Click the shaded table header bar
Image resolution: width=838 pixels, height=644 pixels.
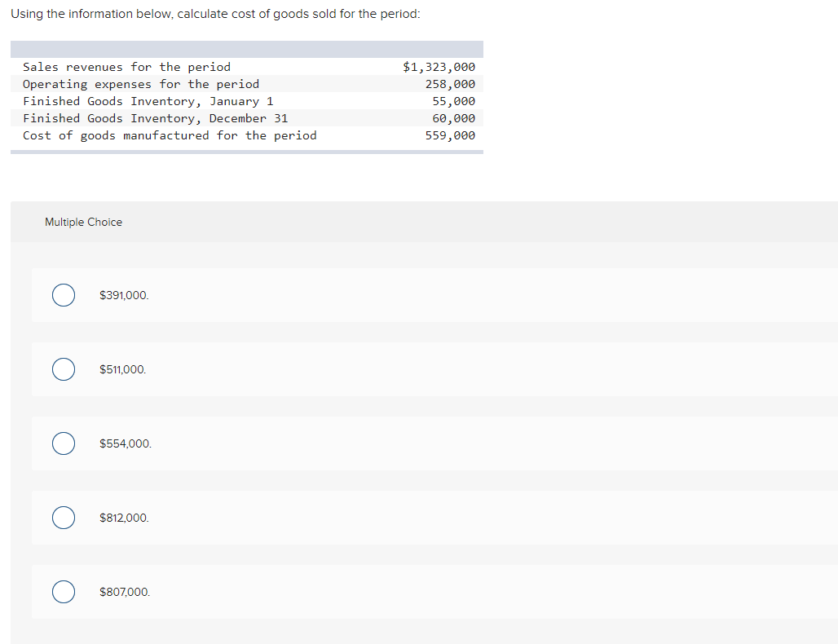pos(246,48)
